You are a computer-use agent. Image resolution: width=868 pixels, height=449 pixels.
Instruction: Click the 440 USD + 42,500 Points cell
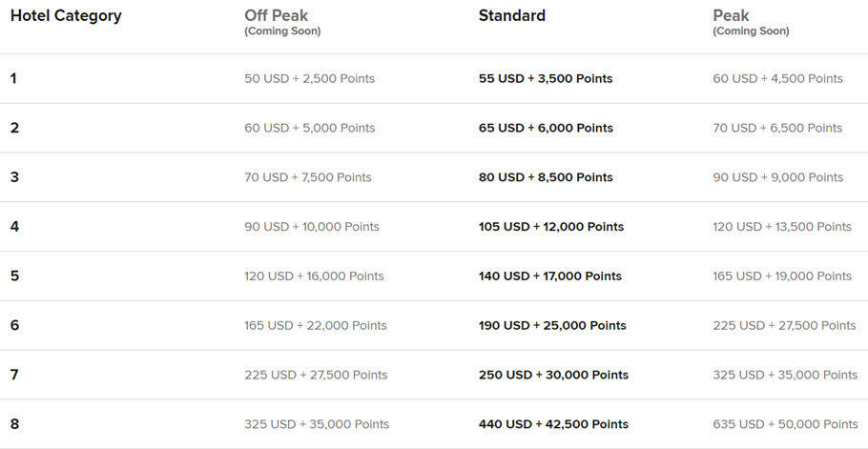[553, 424]
